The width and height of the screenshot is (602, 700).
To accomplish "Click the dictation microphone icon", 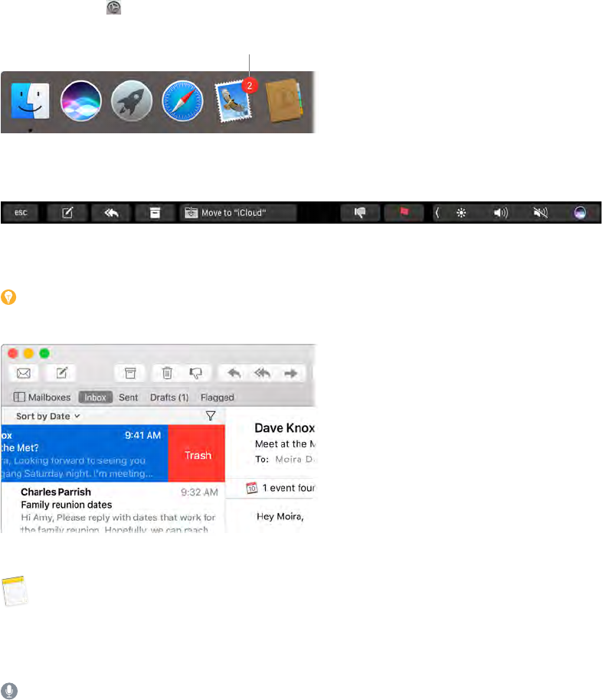I will point(9,691).
